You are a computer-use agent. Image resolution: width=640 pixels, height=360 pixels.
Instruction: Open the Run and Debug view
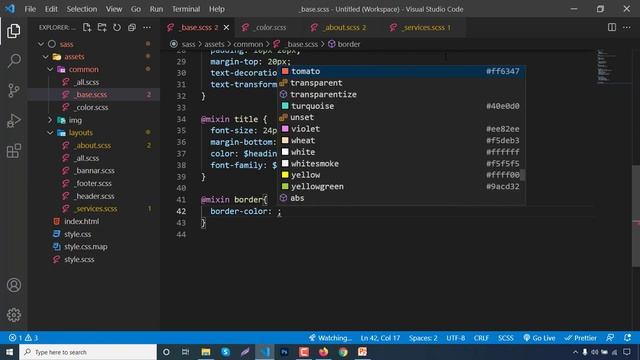coord(13,121)
